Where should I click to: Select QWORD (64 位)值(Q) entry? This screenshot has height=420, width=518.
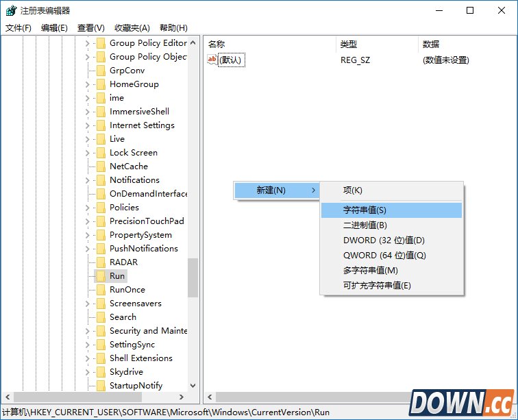391,256
